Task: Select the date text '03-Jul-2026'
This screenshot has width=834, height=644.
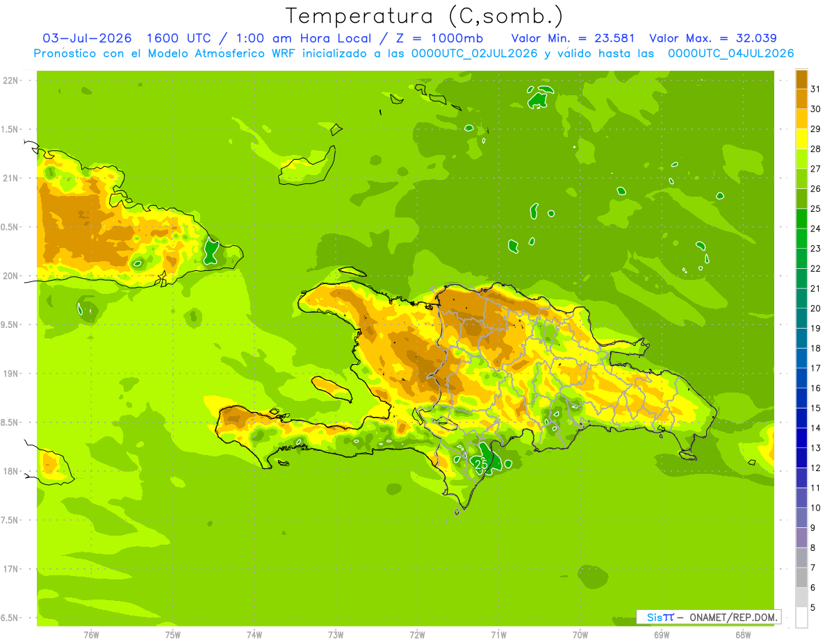Action: (88, 38)
